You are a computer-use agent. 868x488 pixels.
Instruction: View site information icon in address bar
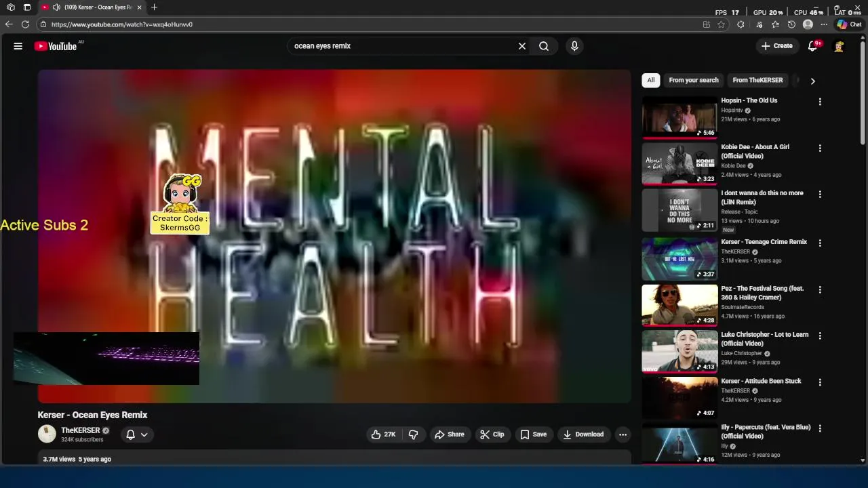click(x=43, y=24)
